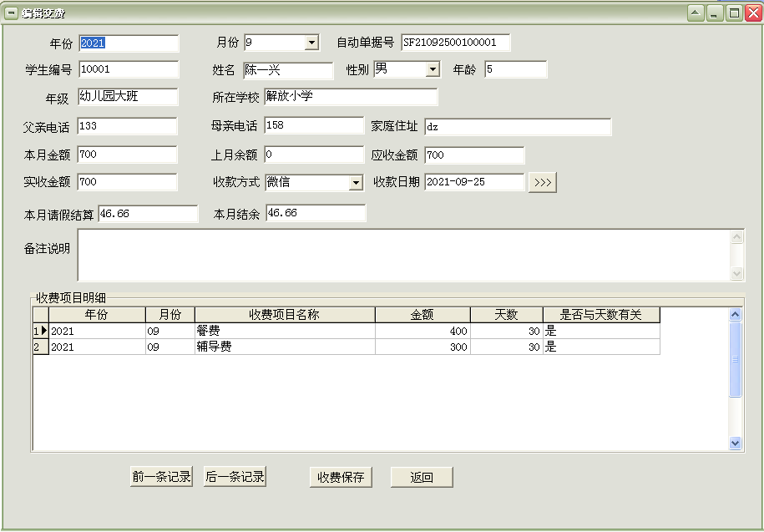Image resolution: width=764 pixels, height=532 pixels.
Task: Focus the 实收金额 input field
Action: (x=127, y=182)
